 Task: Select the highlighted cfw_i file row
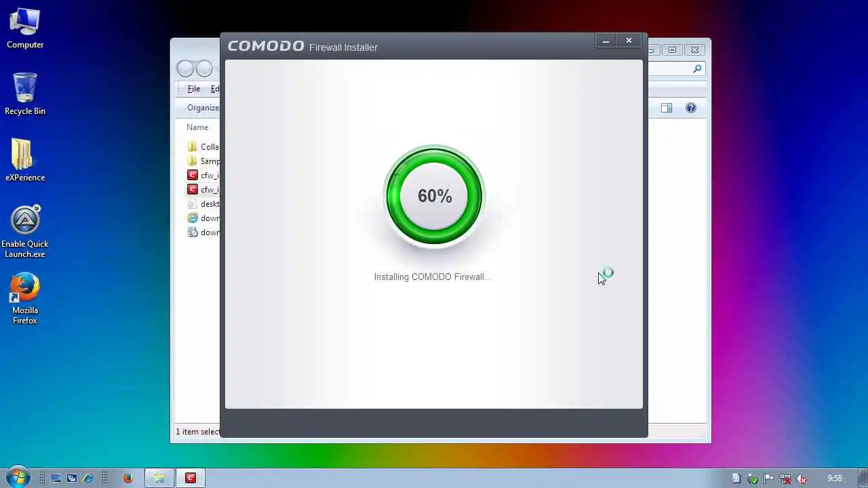point(203,189)
